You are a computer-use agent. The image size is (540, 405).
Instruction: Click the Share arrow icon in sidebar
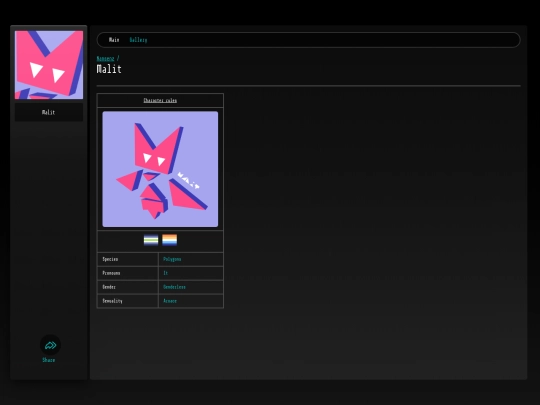click(50, 345)
